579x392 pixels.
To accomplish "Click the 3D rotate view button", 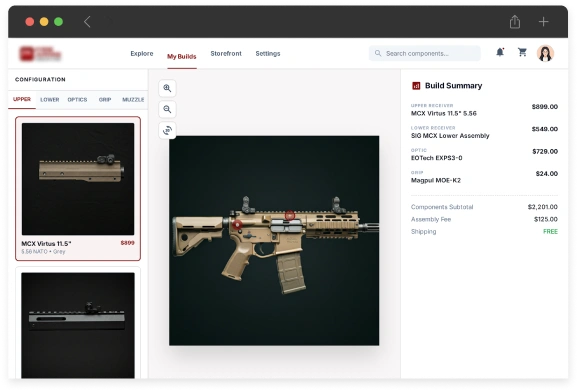I will (167, 130).
